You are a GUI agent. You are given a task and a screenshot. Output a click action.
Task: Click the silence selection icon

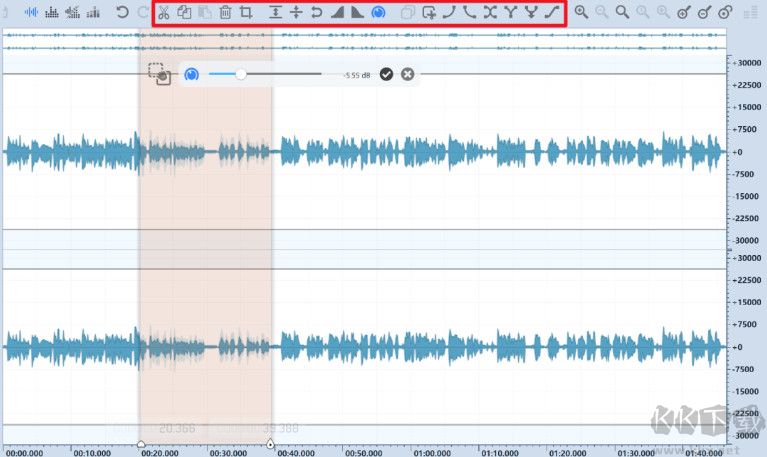point(296,12)
